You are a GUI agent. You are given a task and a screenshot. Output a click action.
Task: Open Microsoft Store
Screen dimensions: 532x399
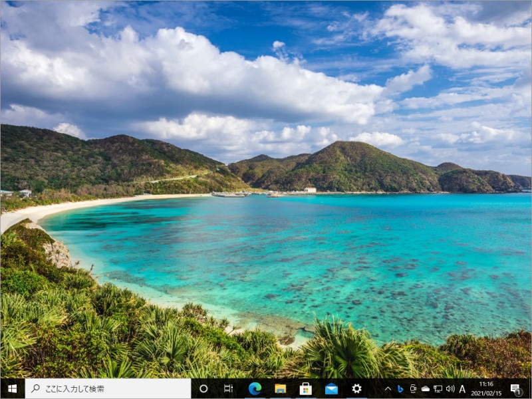305,388
